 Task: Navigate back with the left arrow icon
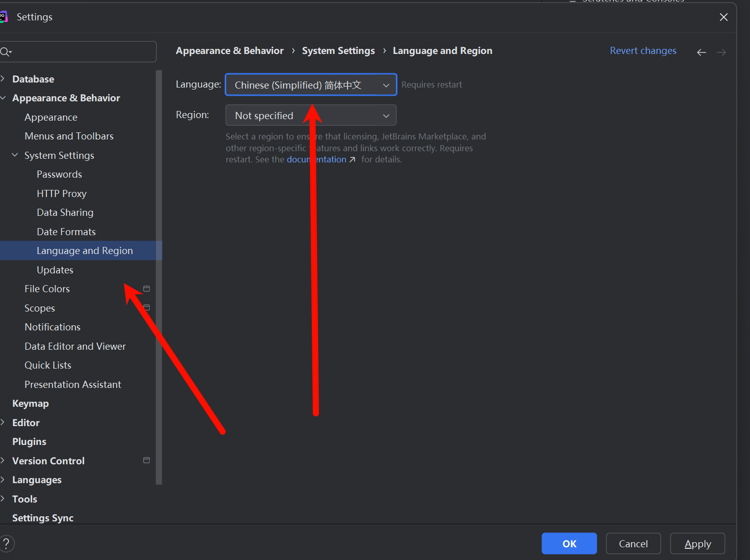pyautogui.click(x=702, y=52)
